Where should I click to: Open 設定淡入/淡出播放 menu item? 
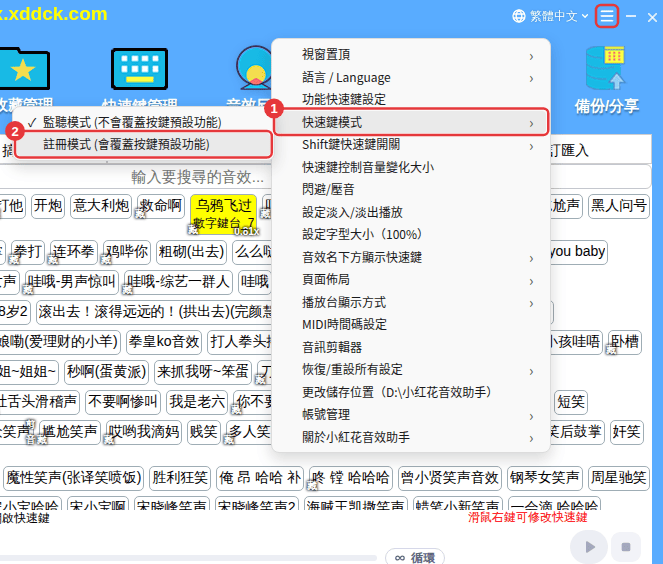[411, 212]
